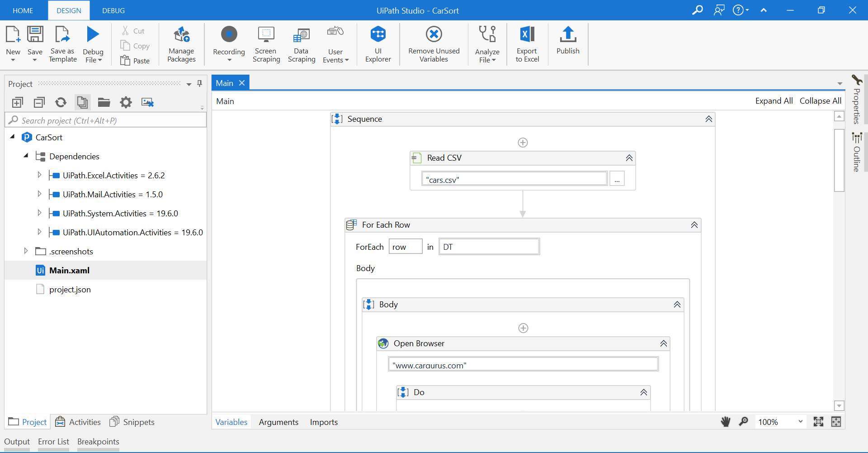Viewport: 868px width, 453px height.
Task: Click the designer vertical scrollbar thumb
Action: pyautogui.click(x=839, y=160)
